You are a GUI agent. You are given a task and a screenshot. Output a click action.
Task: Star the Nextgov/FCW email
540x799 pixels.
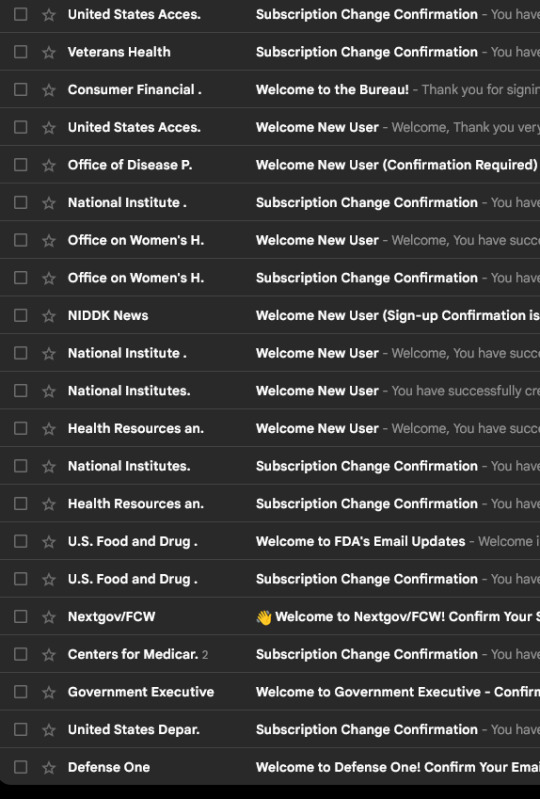pyautogui.click(x=49, y=618)
